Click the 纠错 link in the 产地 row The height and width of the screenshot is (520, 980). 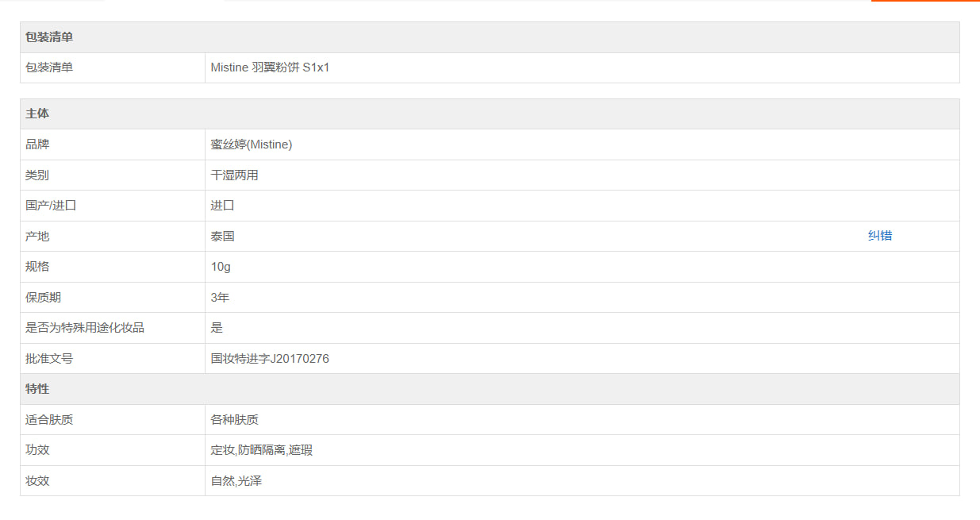click(879, 236)
